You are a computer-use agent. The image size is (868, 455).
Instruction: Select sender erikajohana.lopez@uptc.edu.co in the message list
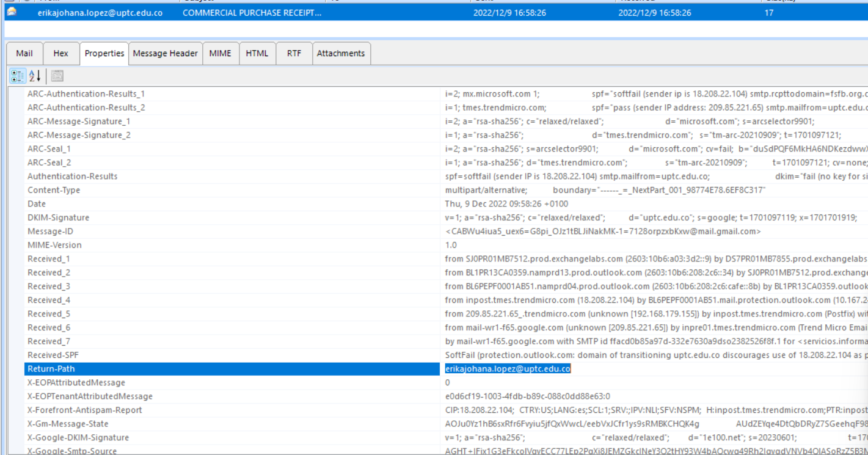coord(100,12)
